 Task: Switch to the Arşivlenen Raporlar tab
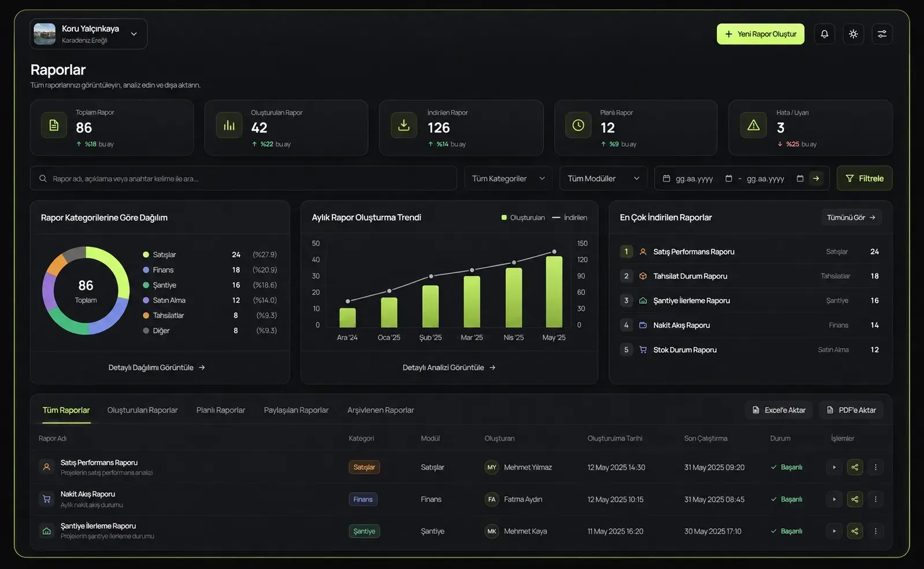pyautogui.click(x=380, y=410)
